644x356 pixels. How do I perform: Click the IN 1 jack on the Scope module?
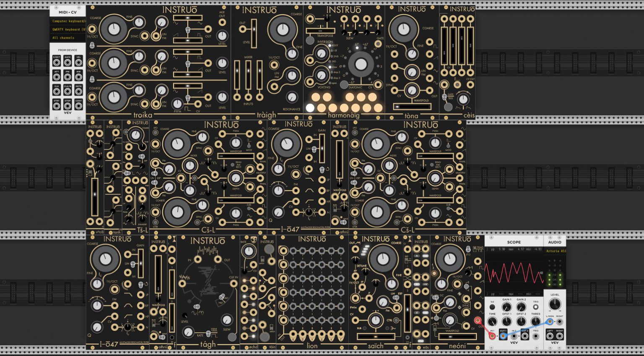point(492,336)
